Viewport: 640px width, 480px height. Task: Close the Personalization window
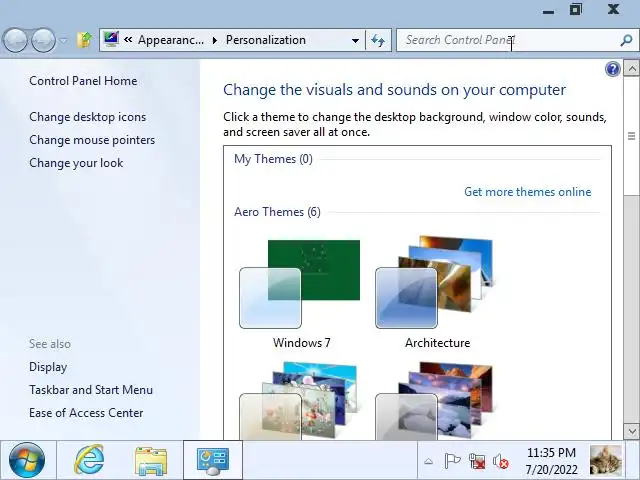click(x=613, y=9)
